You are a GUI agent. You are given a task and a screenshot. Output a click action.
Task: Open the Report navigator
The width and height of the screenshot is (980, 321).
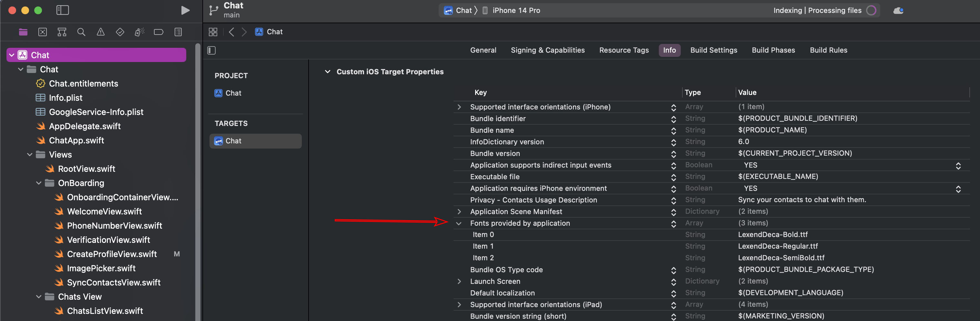[x=178, y=32]
